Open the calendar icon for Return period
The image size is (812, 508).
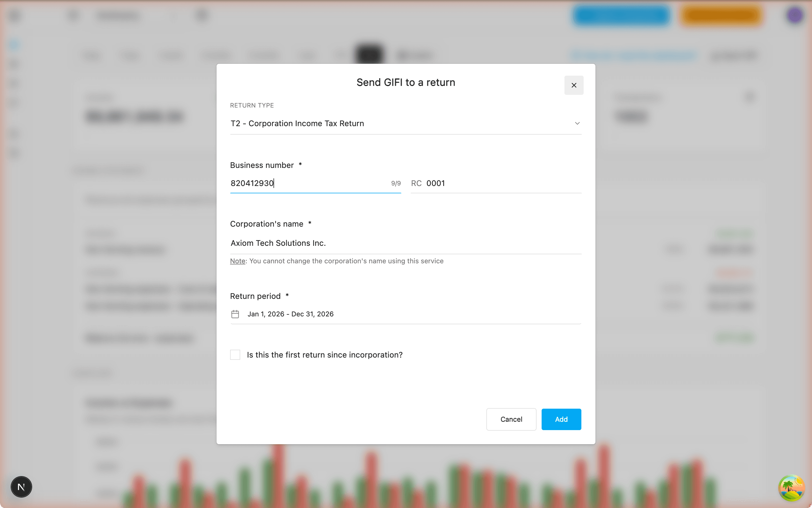click(235, 314)
